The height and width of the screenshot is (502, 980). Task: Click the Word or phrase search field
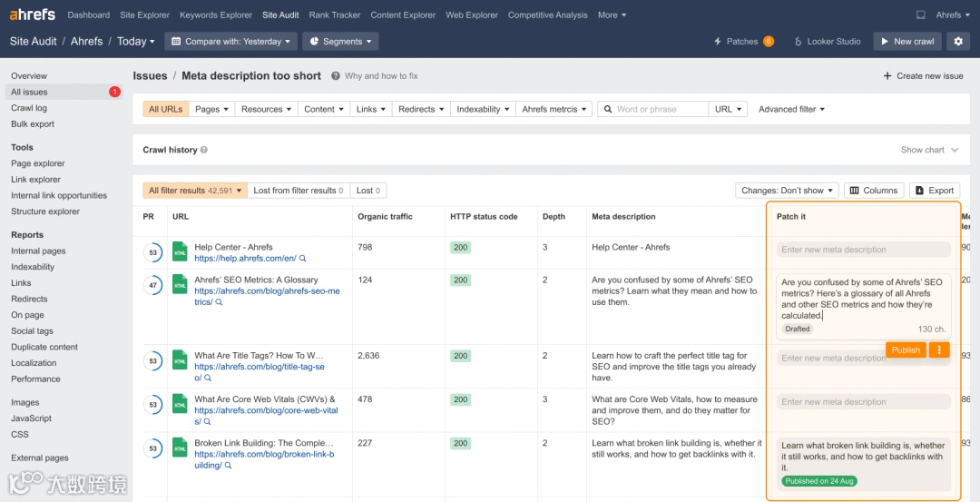[653, 109]
